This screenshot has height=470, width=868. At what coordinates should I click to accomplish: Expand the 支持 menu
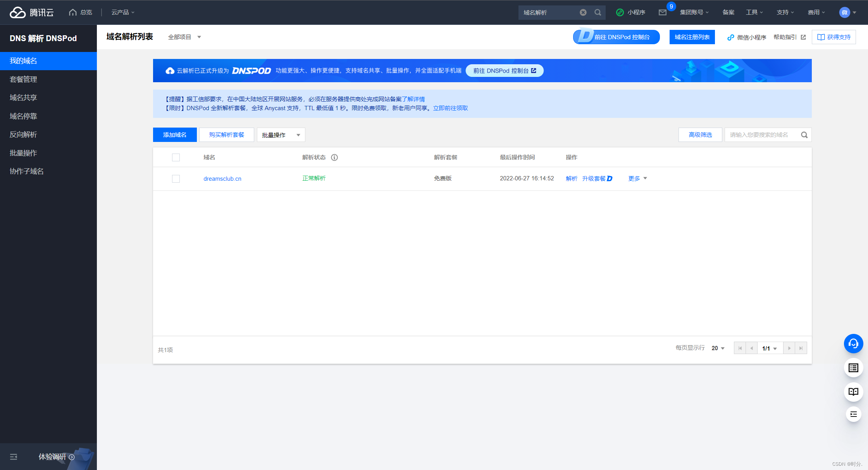click(785, 12)
